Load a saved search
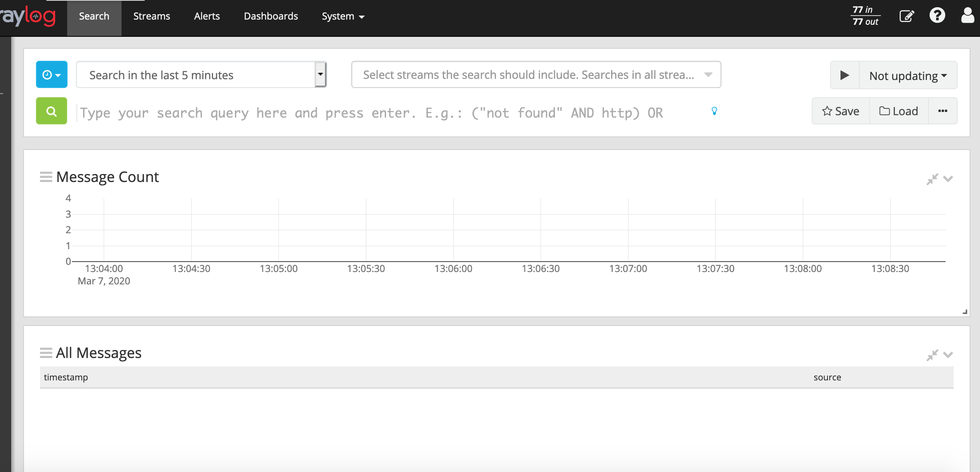Screen dimensions: 980x472 pyautogui.click(x=898, y=111)
